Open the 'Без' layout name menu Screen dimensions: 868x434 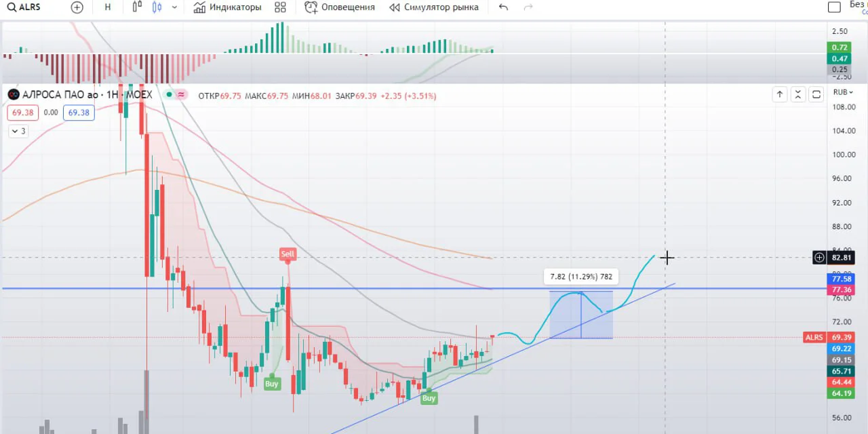tap(858, 5)
